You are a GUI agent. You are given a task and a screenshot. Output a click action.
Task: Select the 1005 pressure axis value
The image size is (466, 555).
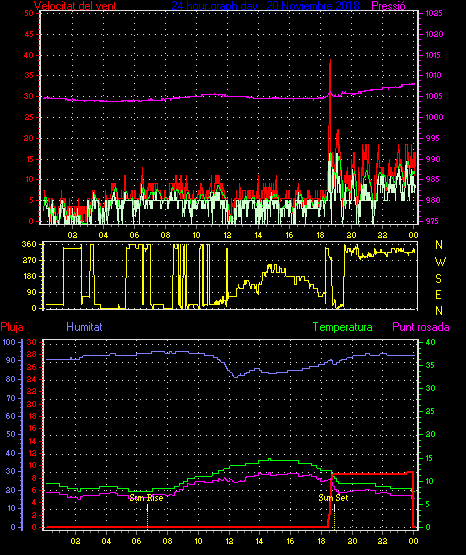[x=433, y=96]
